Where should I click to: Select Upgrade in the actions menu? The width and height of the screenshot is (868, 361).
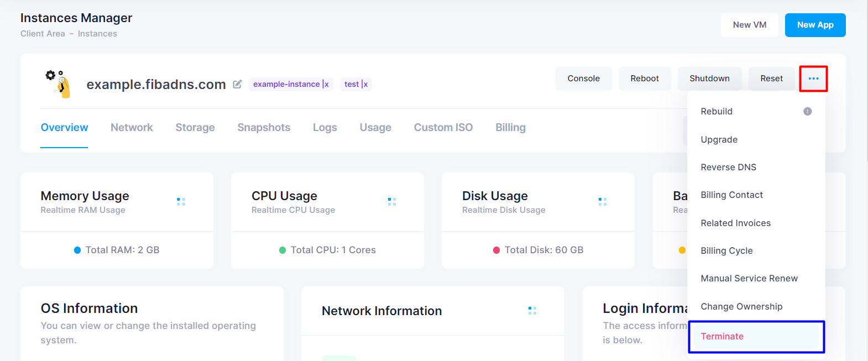(719, 139)
